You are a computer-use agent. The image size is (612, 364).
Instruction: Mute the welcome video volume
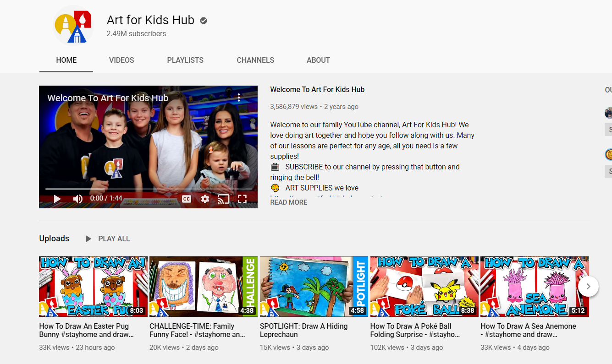[x=78, y=199]
